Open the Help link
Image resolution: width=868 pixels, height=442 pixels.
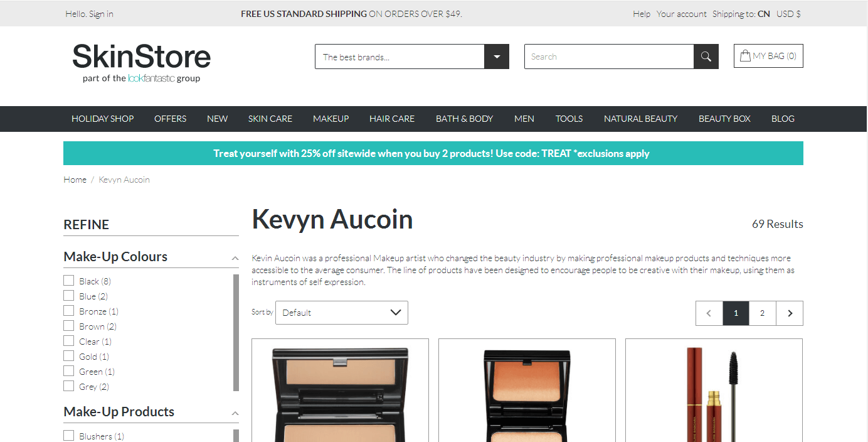pos(642,14)
